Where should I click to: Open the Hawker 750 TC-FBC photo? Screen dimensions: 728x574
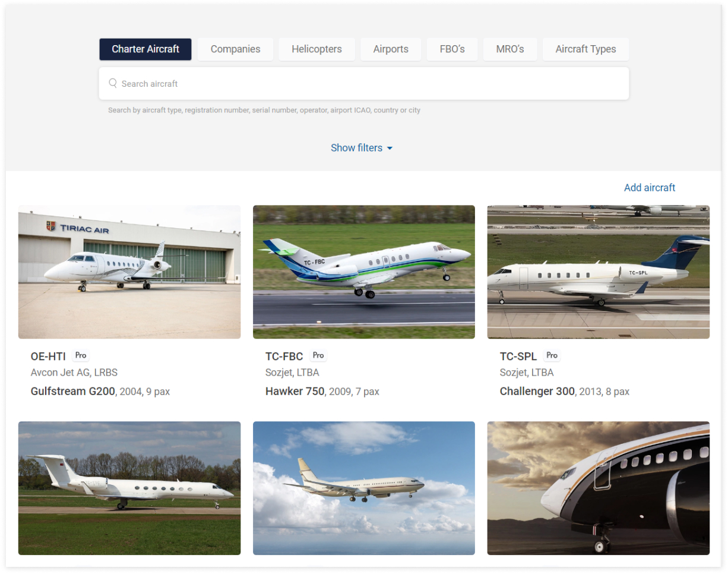[x=364, y=272]
